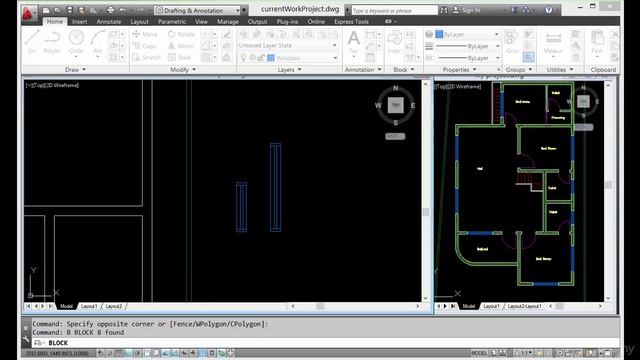
Task: Click the BLOCK command line input
Action: click(325, 343)
